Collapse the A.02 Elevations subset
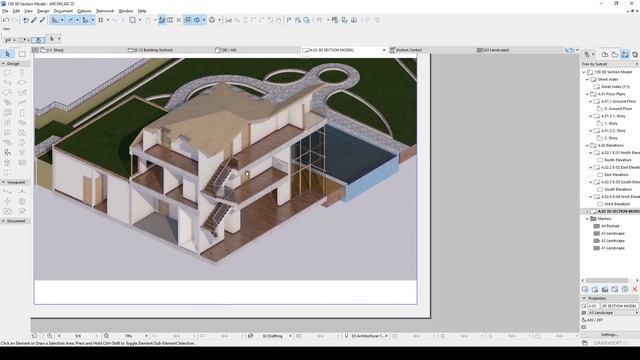The image size is (640, 360). (587, 145)
